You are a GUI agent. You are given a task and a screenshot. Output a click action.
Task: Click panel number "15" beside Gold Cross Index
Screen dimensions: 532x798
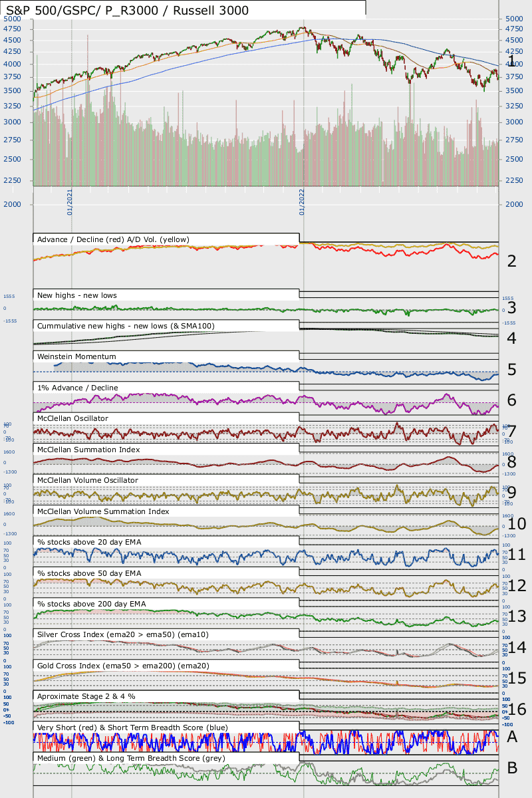(x=517, y=678)
